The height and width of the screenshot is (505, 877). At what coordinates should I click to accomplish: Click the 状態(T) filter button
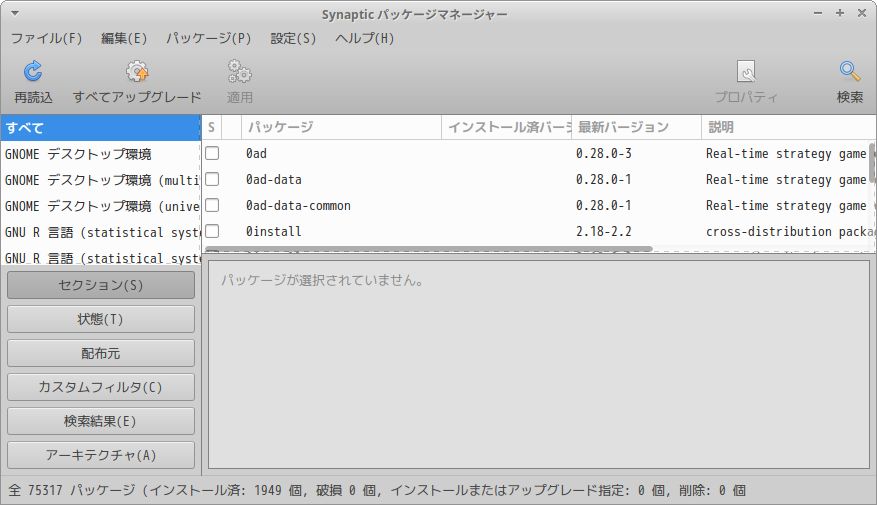click(101, 319)
